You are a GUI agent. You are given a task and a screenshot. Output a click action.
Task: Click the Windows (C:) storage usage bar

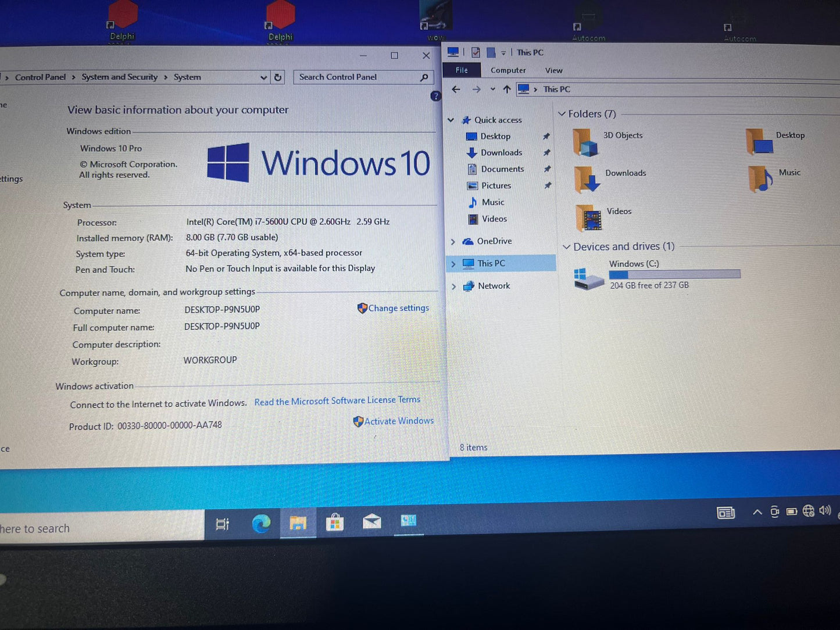(674, 274)
